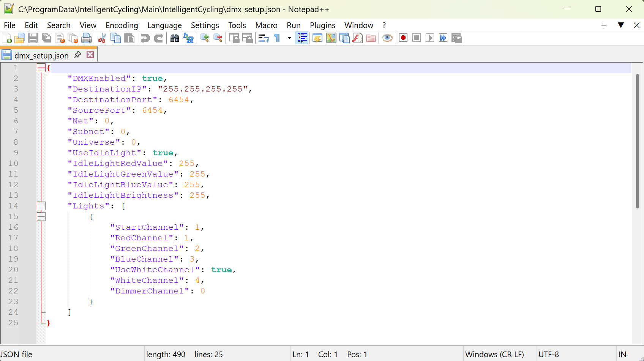Viewport: 644px width, 361px height.
Task: Open Find with the binoculars icon
Action: pos(175,38)
